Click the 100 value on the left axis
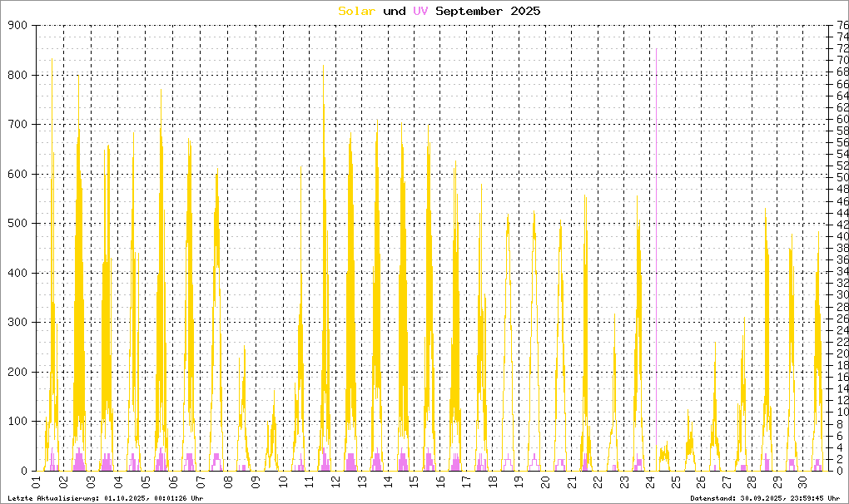 click(17, 422)
